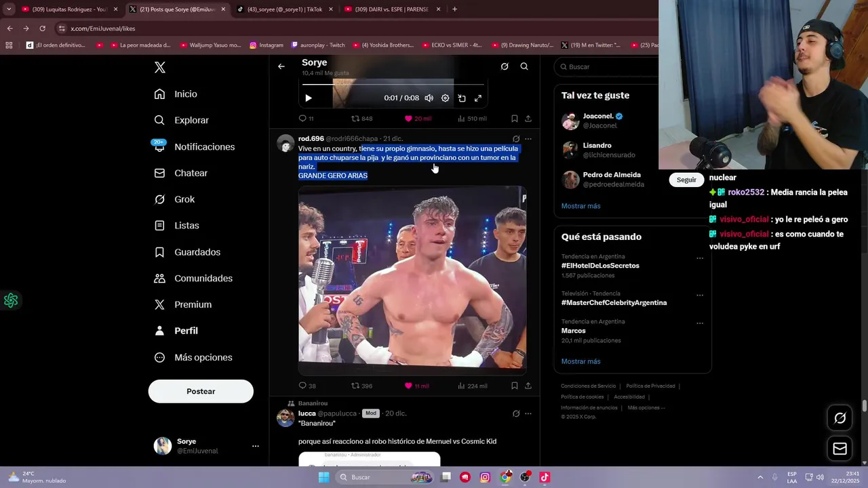Open floating Grok button

coord(840,418)
